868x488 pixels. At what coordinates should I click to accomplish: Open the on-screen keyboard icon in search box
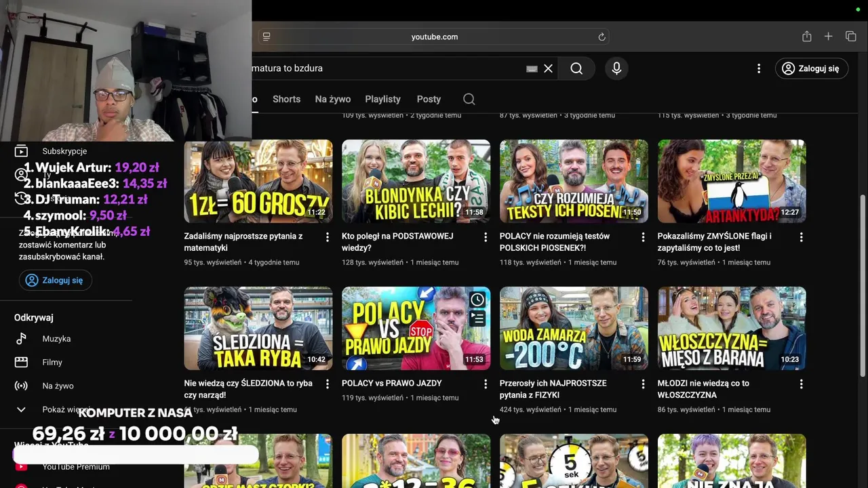tap(532, 68)
